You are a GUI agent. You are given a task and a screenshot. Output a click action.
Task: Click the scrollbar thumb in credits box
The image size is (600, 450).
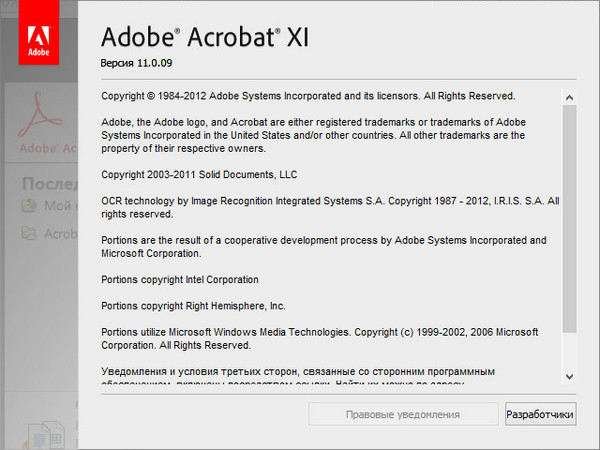(x=569, y=215)
